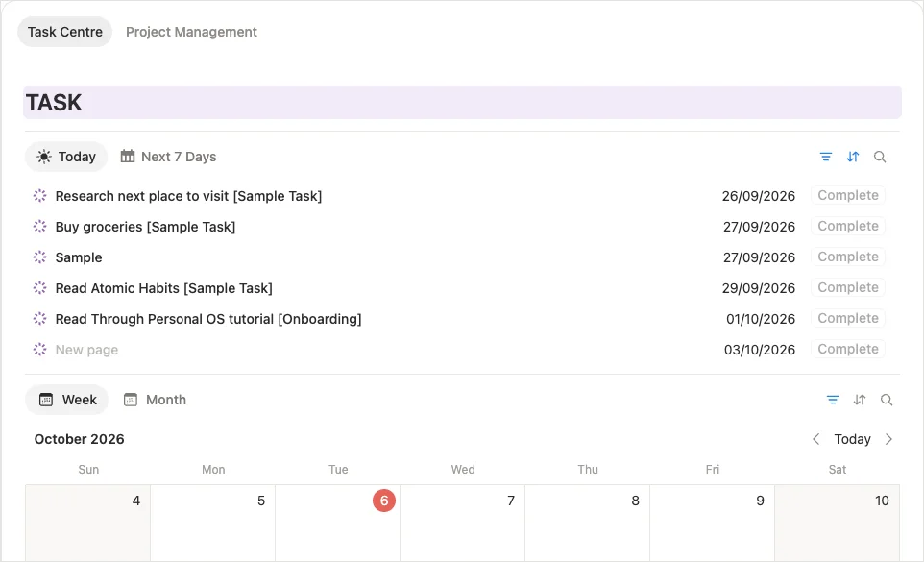This screenshot has width=924, height=562.
Task: Select highlighted Tuesday 6 date
Action: pos(383,501)
